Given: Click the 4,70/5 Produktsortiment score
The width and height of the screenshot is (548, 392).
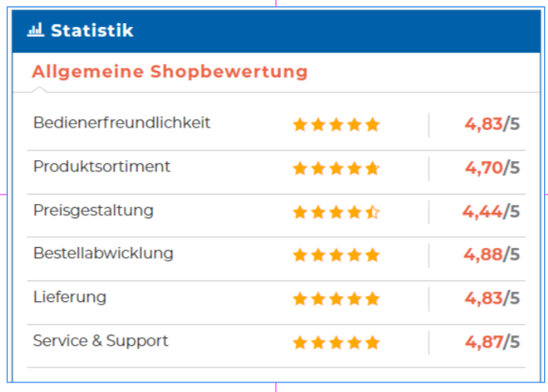Looking at the screenshot, I should point(492,167).
